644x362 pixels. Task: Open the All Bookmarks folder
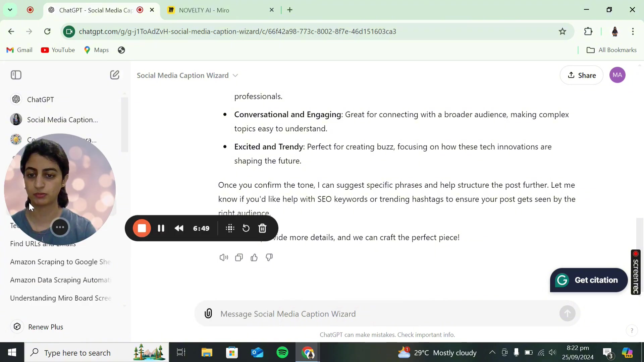[x=611, y=50]
